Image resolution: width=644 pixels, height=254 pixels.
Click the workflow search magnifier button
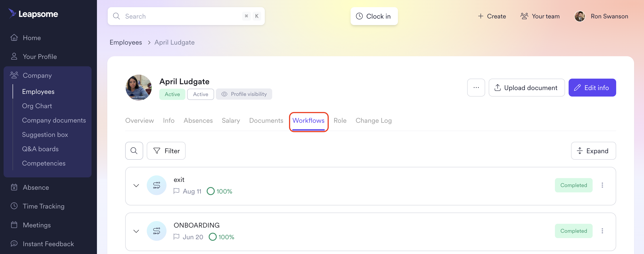click(x=134, y=151)
